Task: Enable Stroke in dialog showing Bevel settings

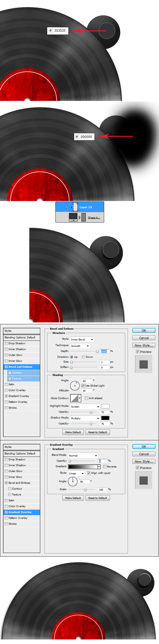Action: click(6, 408)
